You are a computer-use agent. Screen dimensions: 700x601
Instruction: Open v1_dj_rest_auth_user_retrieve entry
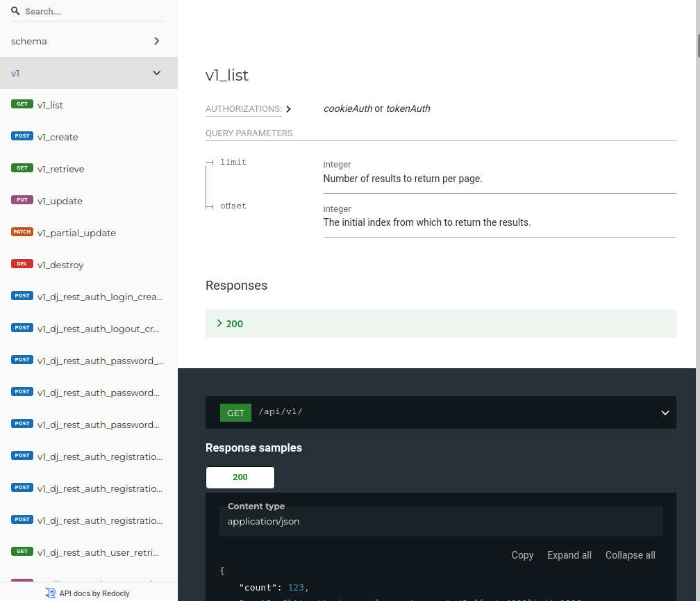[89, 553]
